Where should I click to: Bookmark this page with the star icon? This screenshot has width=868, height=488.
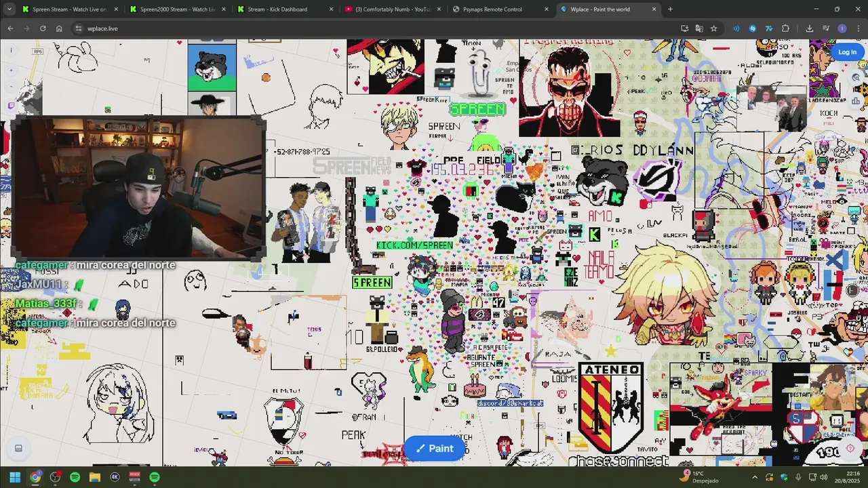713,28
